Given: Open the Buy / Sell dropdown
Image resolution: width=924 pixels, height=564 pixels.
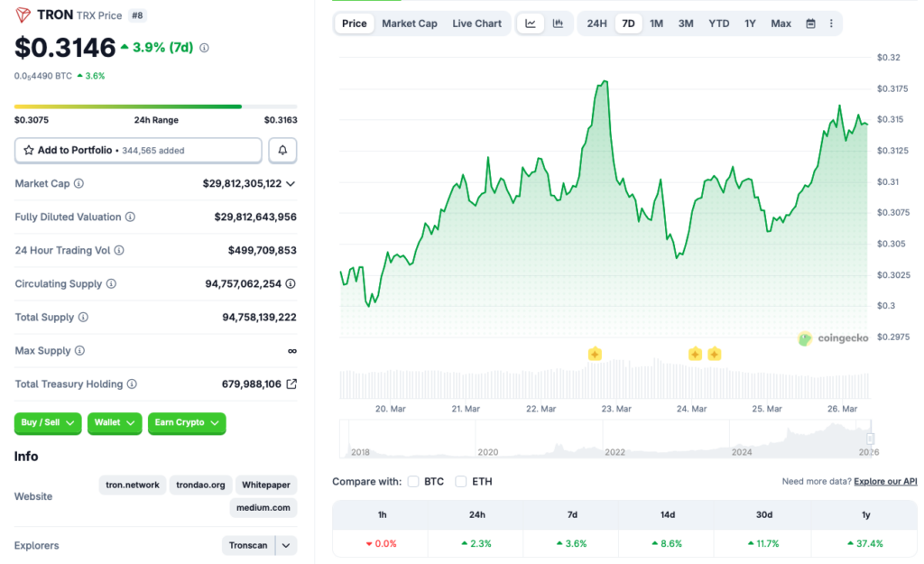Looking at the screenshot, I should tap(47, 423).
